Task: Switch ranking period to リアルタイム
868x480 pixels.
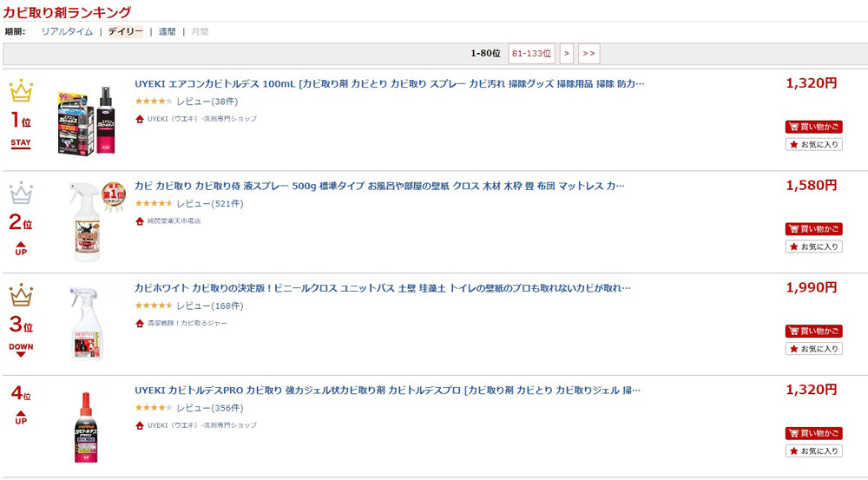Action: click(x=67, y=31)
